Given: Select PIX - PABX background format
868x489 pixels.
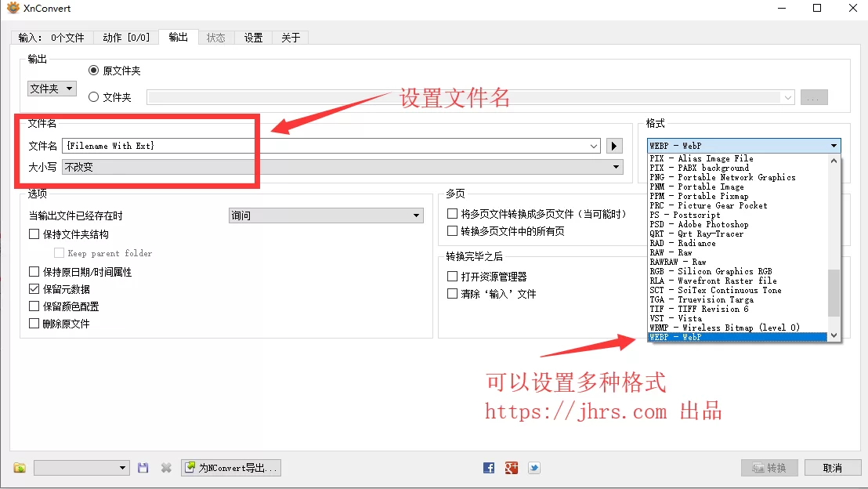Looking at the screenshot, I should click(738, 168).
